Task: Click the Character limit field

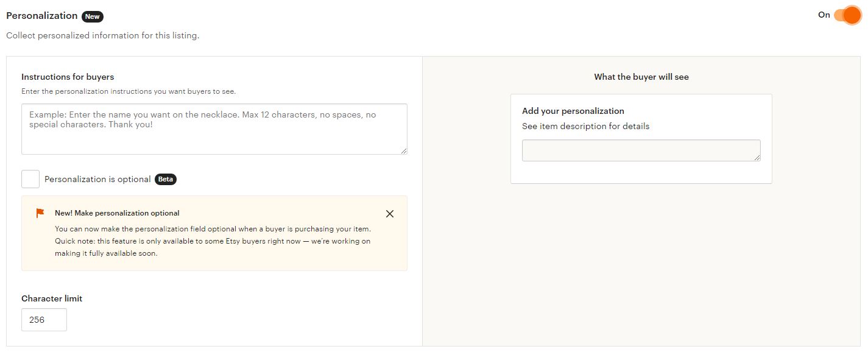Action: 44,320
